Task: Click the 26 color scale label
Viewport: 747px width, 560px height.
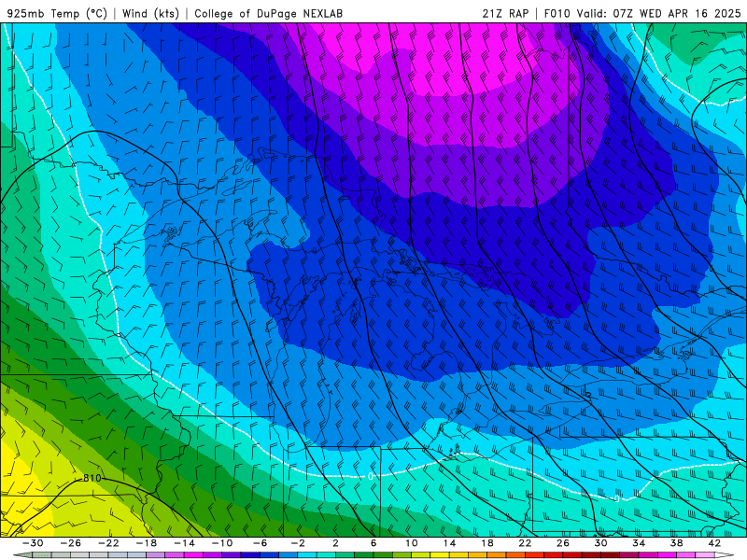Action: pos(563,543)
